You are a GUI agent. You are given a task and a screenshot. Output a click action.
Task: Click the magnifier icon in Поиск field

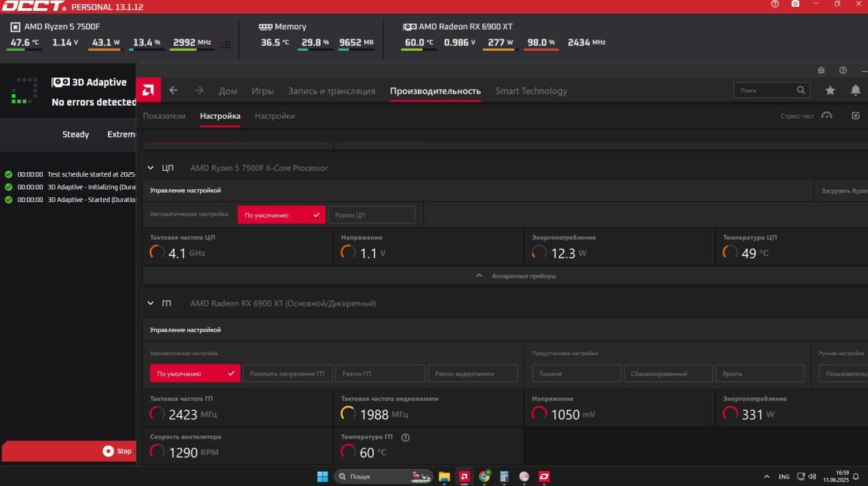(801, 90)
